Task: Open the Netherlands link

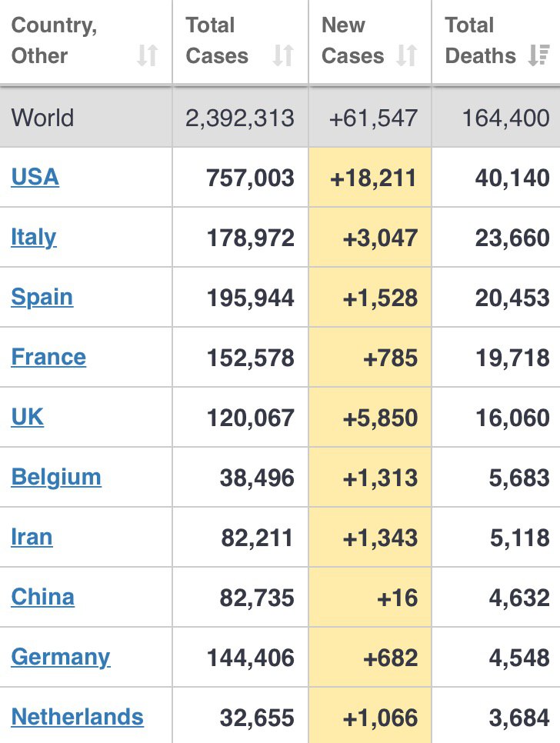Action: pyautogui.click(x=77, y=717)
